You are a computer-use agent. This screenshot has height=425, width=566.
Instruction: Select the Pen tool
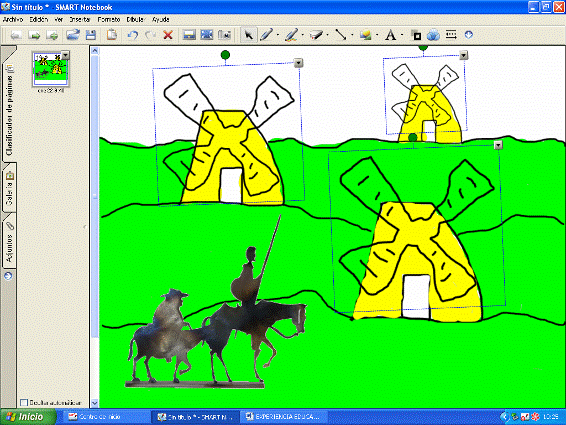[x=266, y=35]
